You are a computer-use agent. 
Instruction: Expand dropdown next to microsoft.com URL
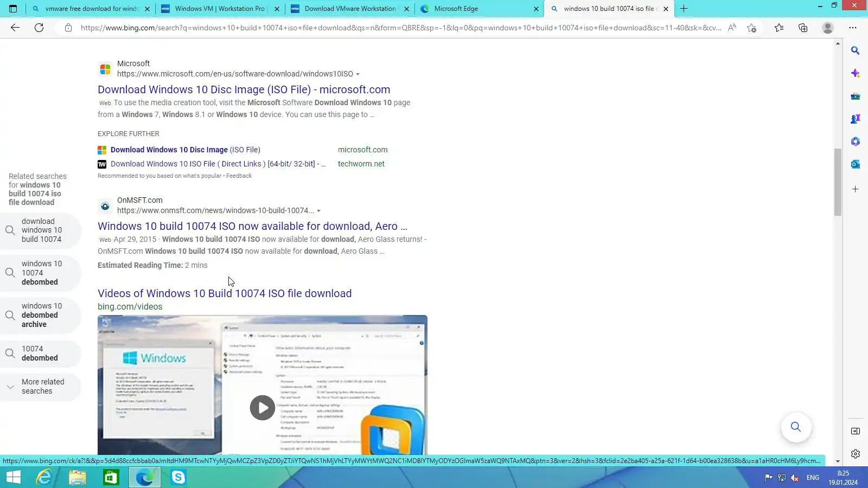[x=358, y=74]
